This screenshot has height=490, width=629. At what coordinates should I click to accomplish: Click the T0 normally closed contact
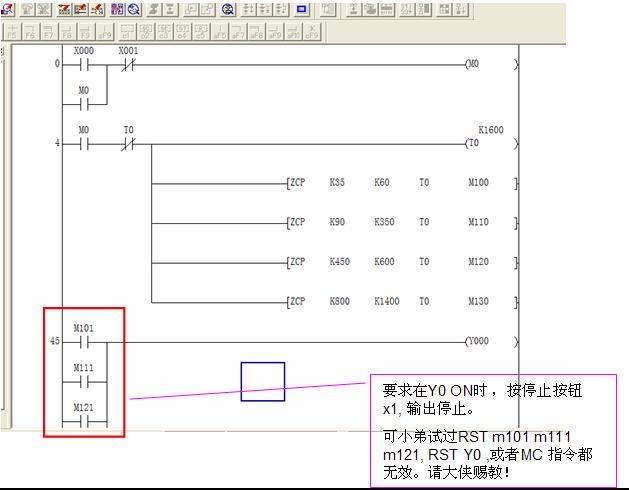[x=128, y=144]
